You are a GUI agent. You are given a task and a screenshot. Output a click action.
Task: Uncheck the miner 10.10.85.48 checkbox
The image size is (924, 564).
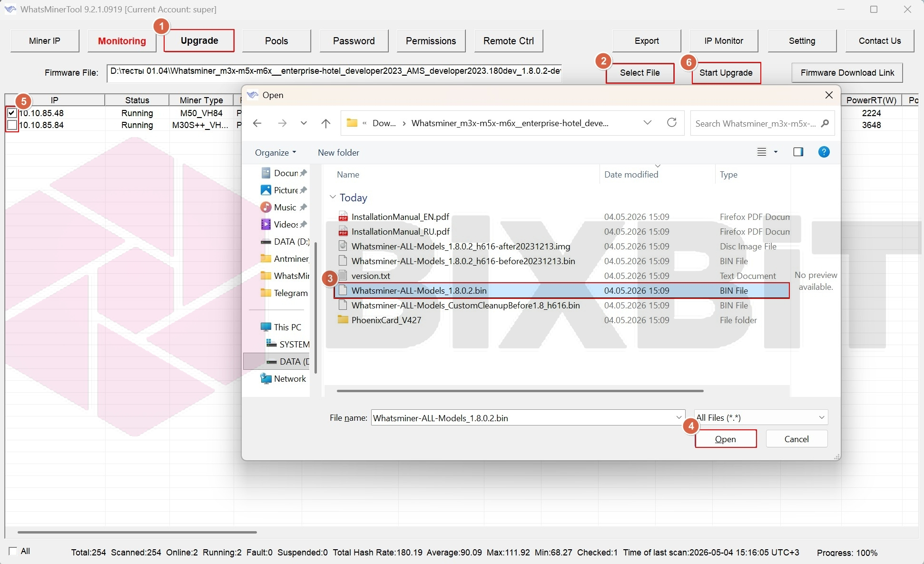pyautogui.click(x=12, y=113)
